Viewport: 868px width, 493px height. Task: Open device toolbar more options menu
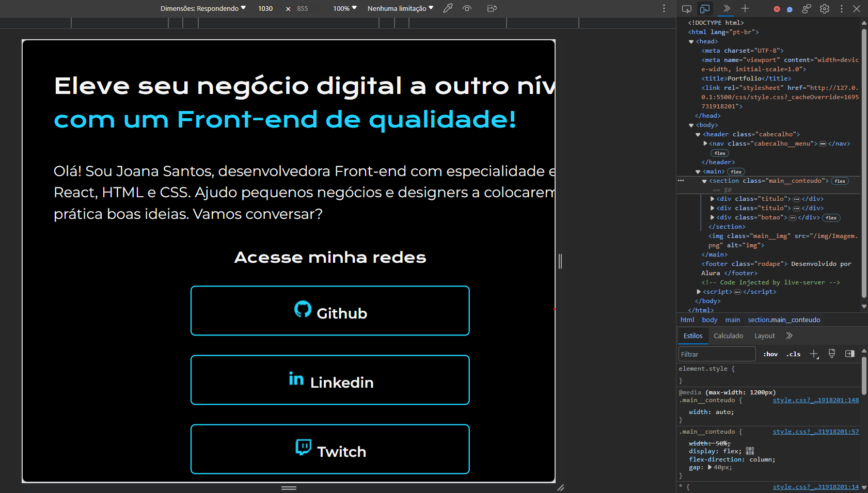coord(664,8)
